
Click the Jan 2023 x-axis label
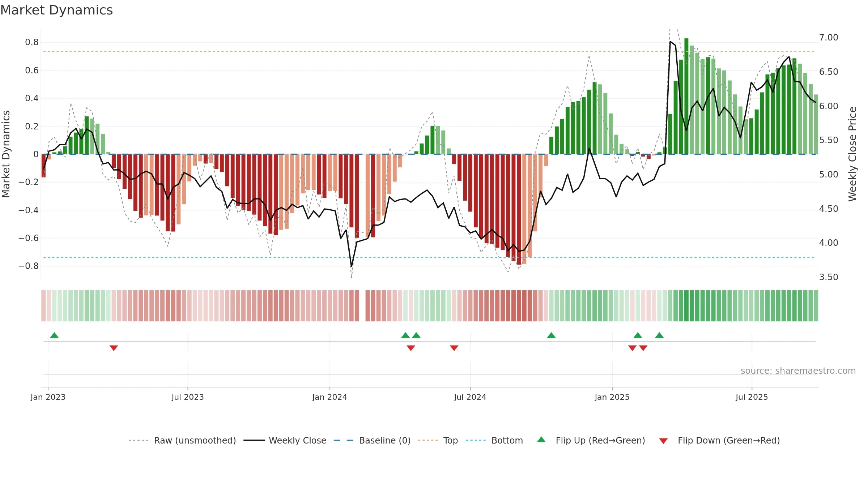coord(48,397)
